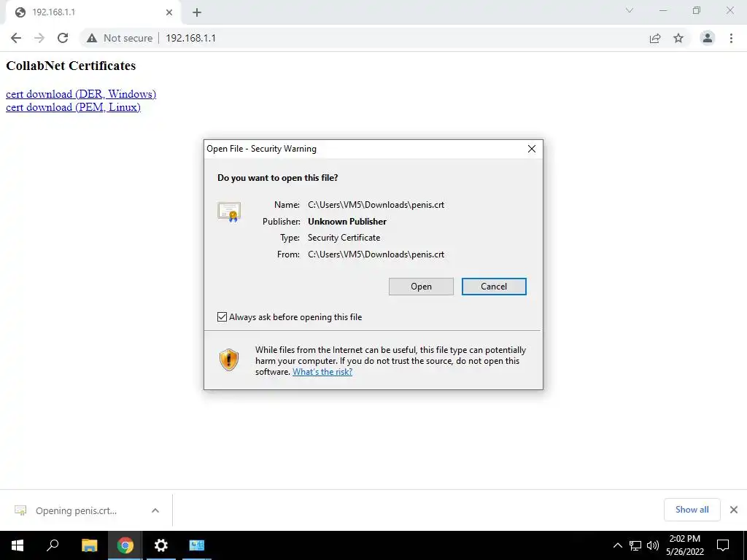Open the Chrome profile avatar icon
Screen dimensions: 747x560
click(x=708, y=38)
